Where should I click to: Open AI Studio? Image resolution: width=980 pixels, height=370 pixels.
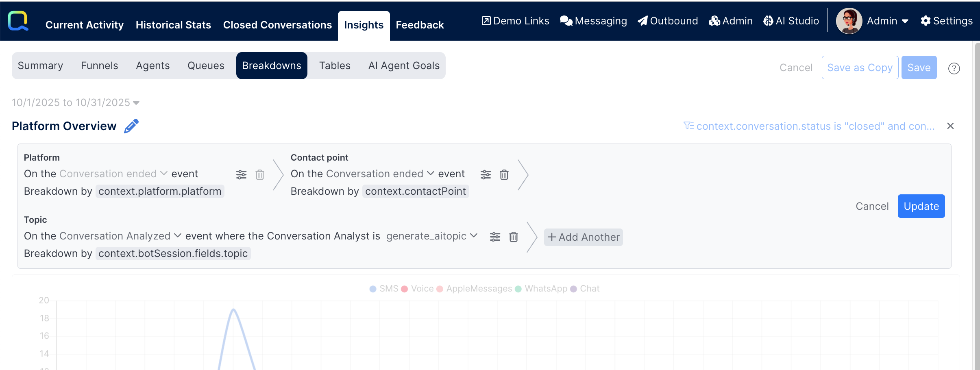791,21
